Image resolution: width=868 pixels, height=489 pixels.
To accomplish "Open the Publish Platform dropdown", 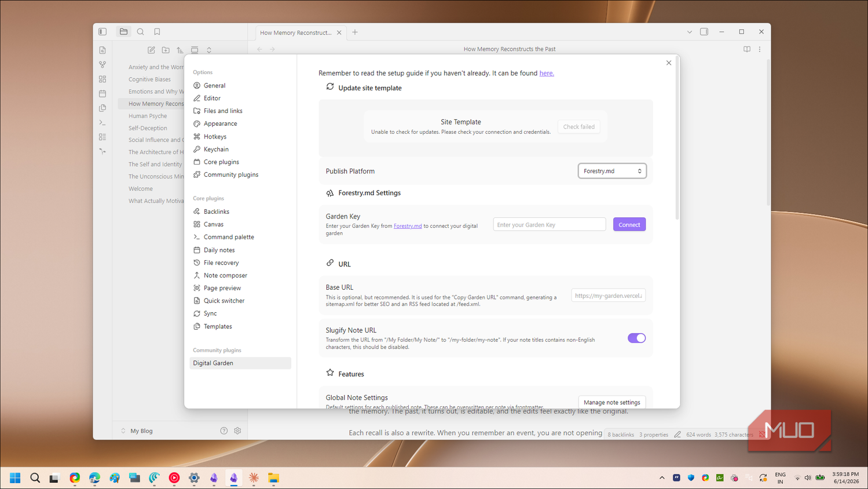I will [x=612, y=171].
